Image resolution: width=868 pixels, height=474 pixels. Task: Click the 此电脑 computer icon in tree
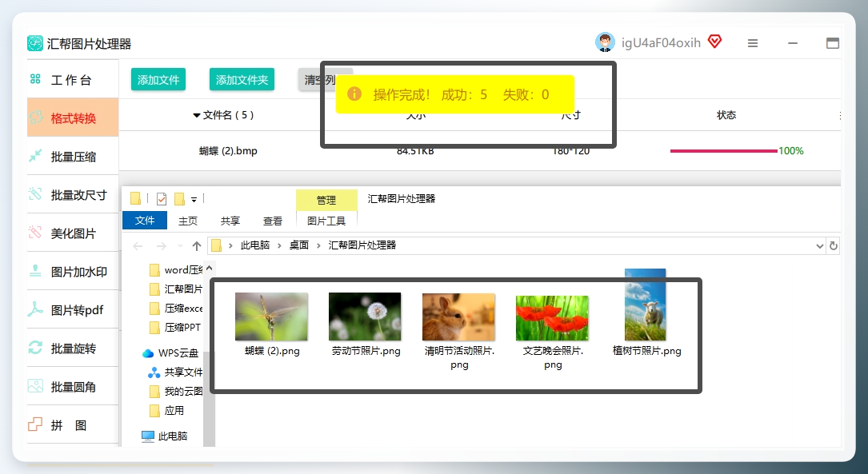(x=148, y=436)
